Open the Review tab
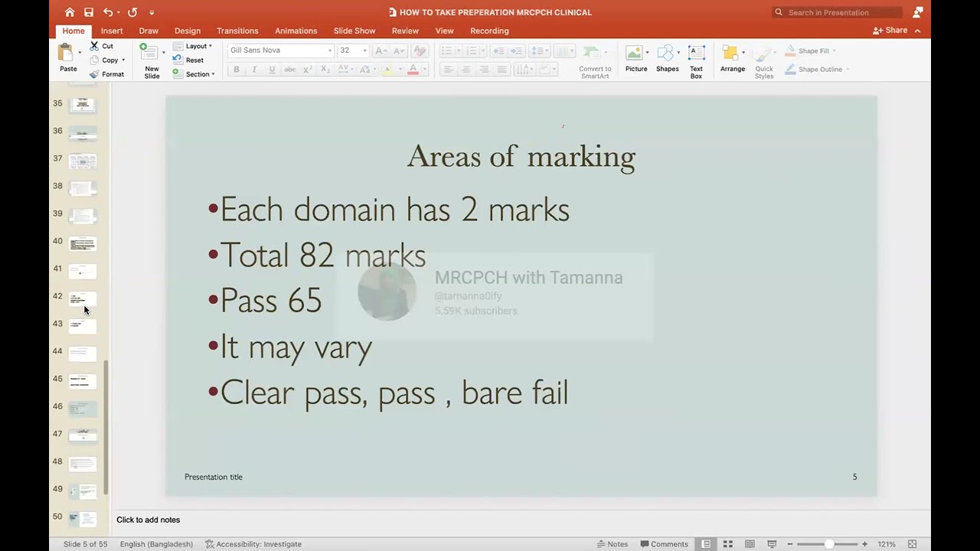 coord(405,31)
